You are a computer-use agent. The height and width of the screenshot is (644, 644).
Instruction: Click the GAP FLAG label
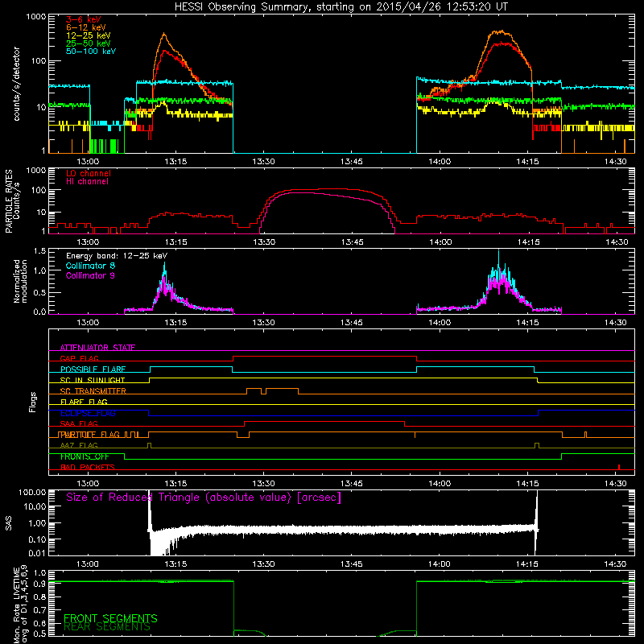[79, 358]
